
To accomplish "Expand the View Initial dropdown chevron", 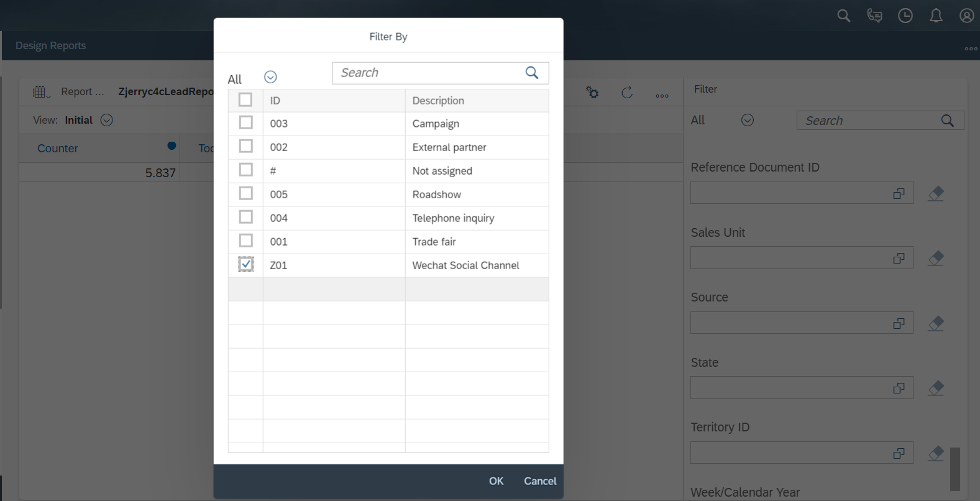I will [107, 120].
